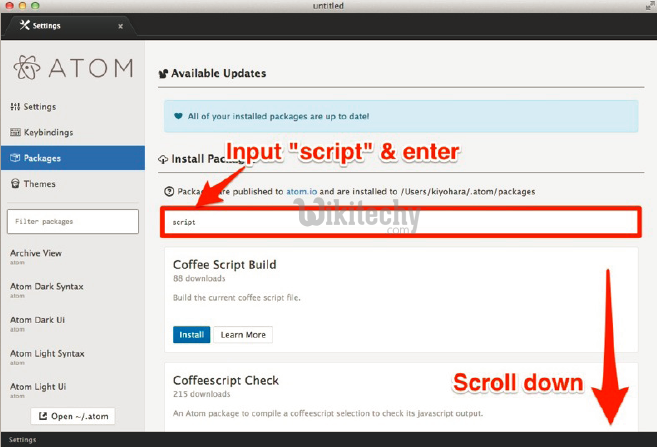Click the Packages box icon in sidebar
The width and height of the screenshot is (657, 447).
(x=15, y=158)
